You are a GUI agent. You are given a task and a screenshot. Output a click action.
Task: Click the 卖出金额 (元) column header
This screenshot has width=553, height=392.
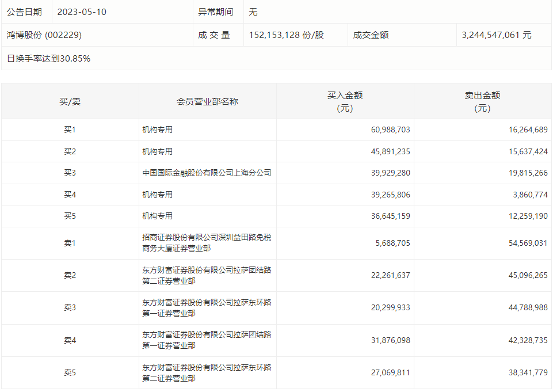click(482, 102)
